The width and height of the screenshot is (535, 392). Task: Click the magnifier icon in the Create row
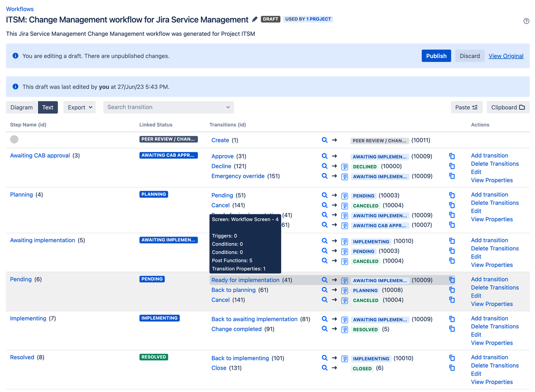tap(324, 140)
